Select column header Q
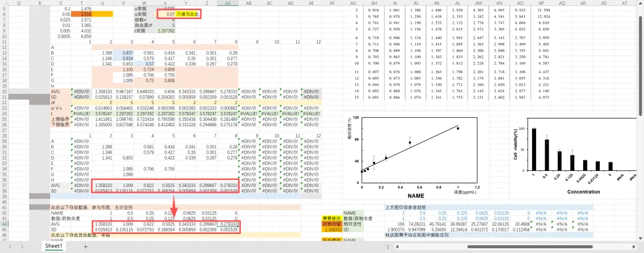 (19, 3)
